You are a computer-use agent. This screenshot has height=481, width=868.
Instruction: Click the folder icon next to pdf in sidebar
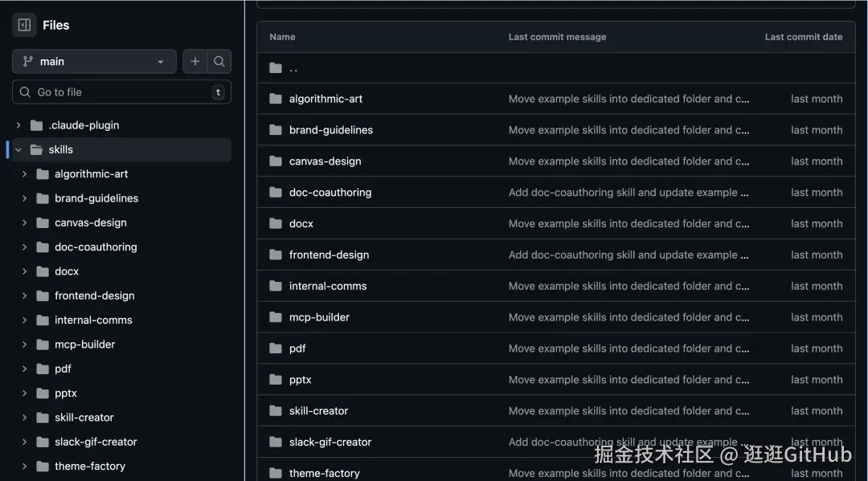[x=43, y=369]
